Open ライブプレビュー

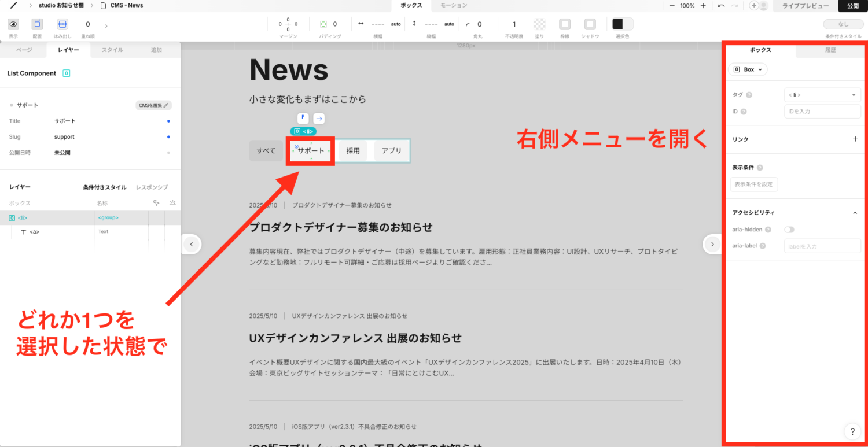[804, 5]
